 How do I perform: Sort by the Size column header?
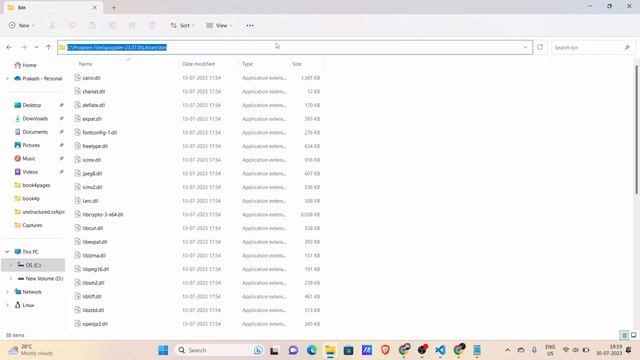[x=297, y=64]
